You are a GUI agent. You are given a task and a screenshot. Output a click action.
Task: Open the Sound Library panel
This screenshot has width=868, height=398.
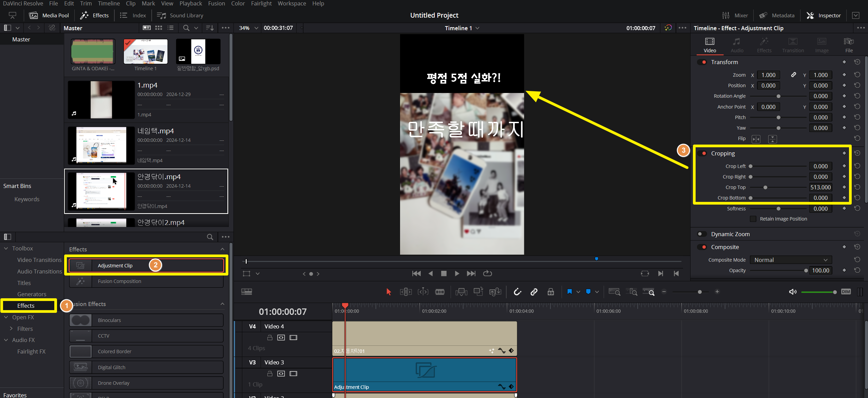180,16
